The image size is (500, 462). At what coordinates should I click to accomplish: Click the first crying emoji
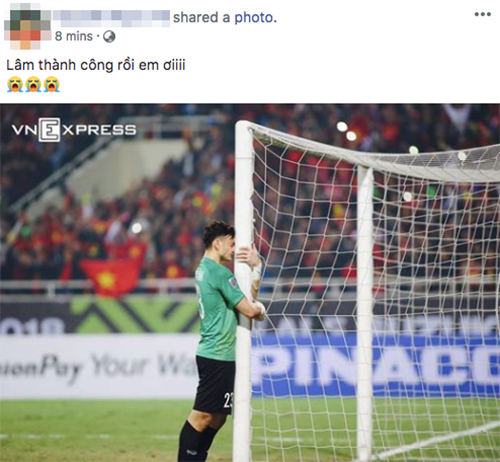pos(15,84)
